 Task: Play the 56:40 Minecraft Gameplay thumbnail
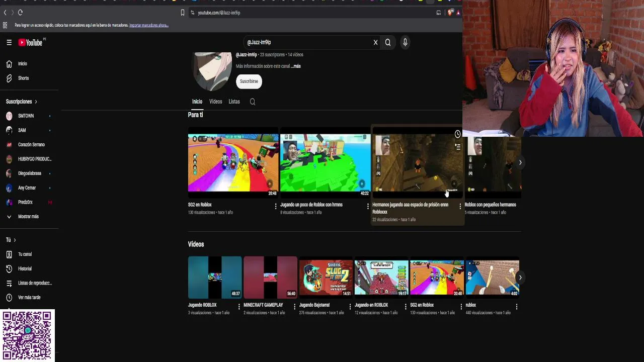(270, 277)
